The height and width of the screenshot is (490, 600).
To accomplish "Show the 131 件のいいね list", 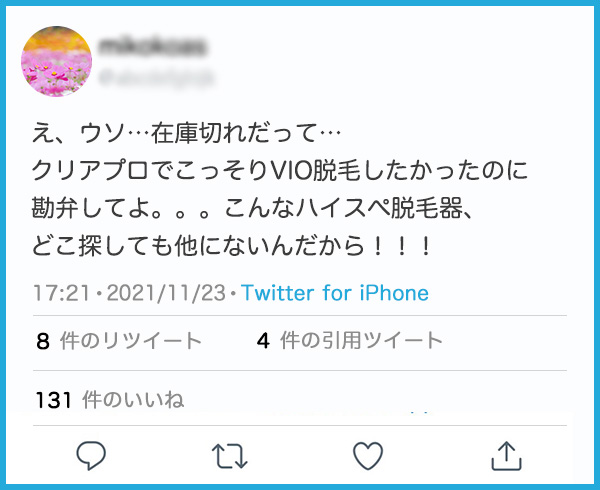I will (x=110, y=400).
